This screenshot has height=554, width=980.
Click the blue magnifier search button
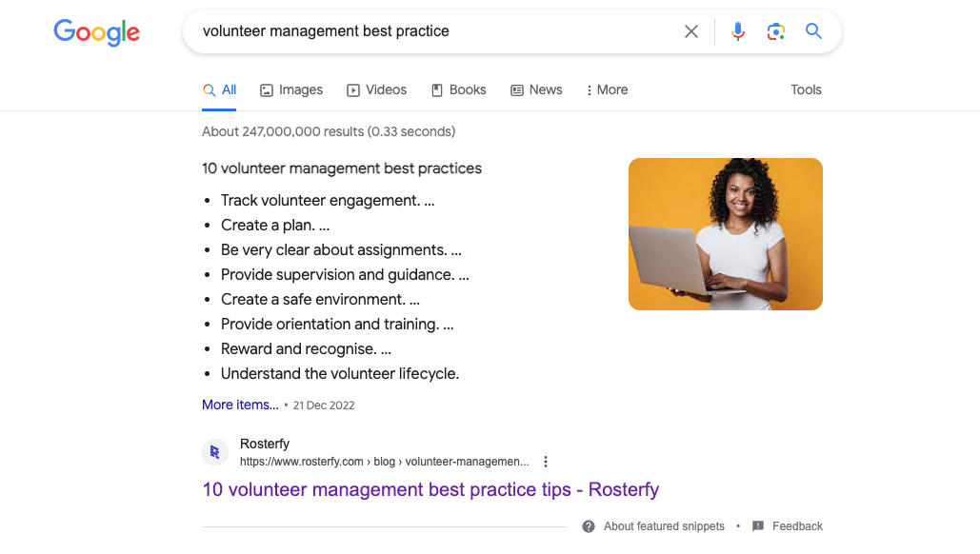[x=813, y=31]
